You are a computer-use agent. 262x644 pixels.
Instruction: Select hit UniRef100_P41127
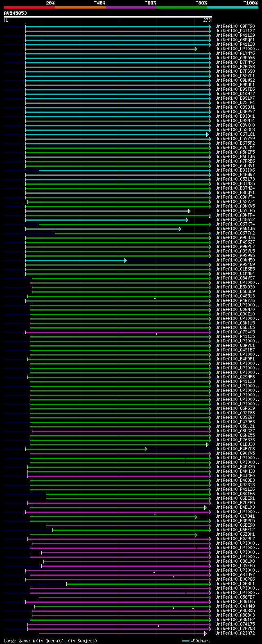point(235,31)
